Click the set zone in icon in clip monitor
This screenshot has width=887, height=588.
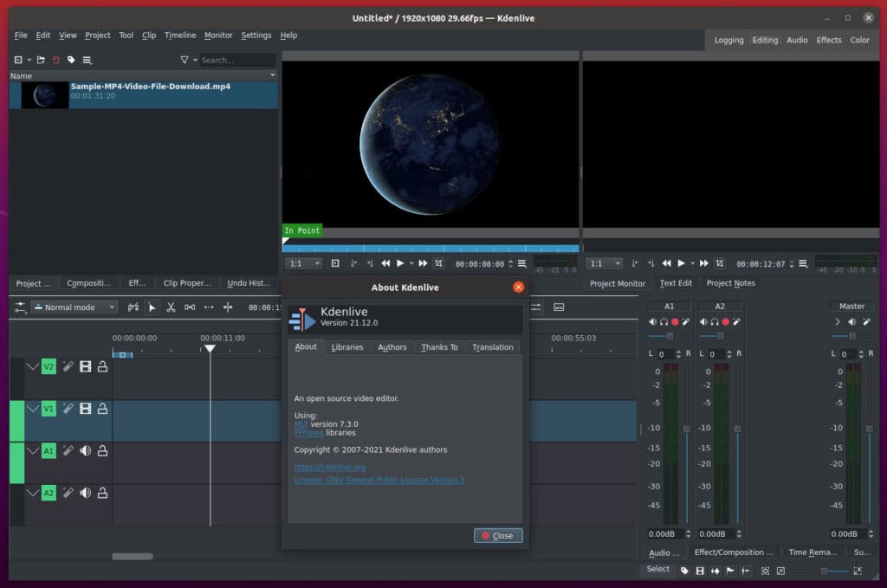pos(353,263)
